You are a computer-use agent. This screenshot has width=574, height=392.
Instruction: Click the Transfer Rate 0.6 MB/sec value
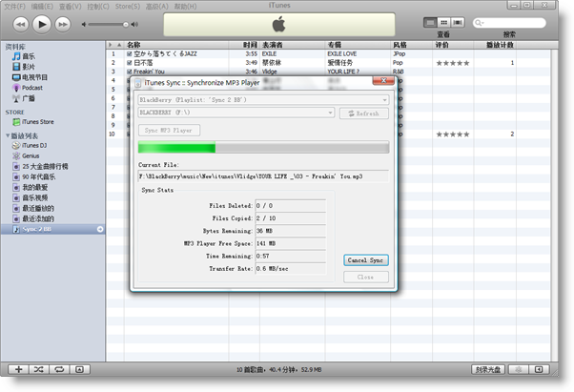coord(290,269)
